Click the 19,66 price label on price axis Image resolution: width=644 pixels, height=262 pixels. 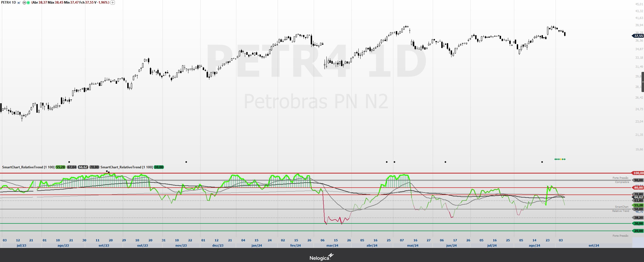click(639, 149)
